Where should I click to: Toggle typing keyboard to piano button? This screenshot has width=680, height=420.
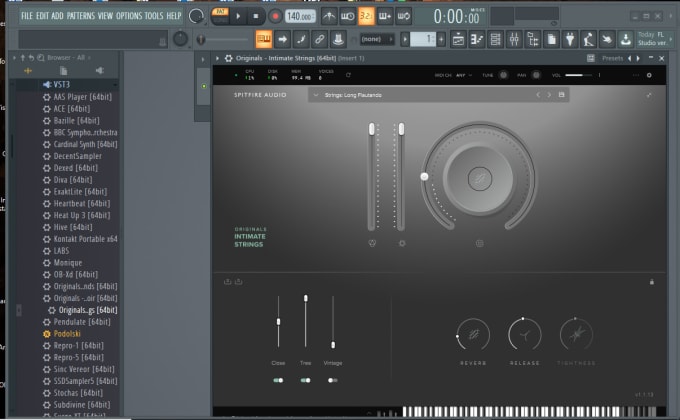pos(263,39)
